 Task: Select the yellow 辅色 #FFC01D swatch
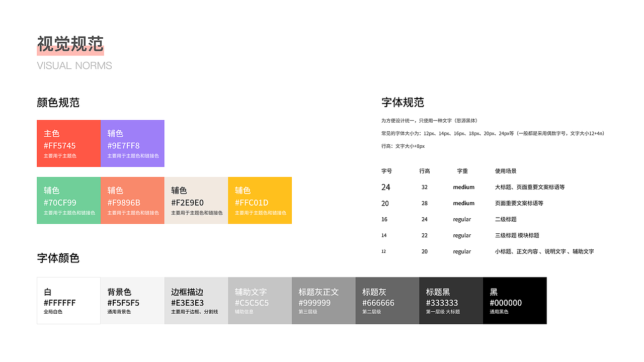point(260,200)
